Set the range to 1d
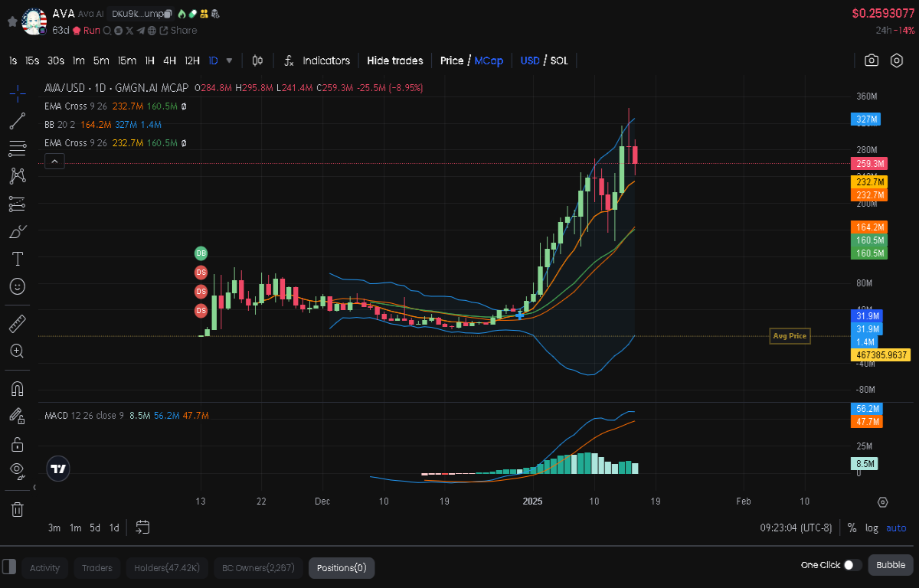The width and height of the screenshot is (919, 588). (114, 528)
